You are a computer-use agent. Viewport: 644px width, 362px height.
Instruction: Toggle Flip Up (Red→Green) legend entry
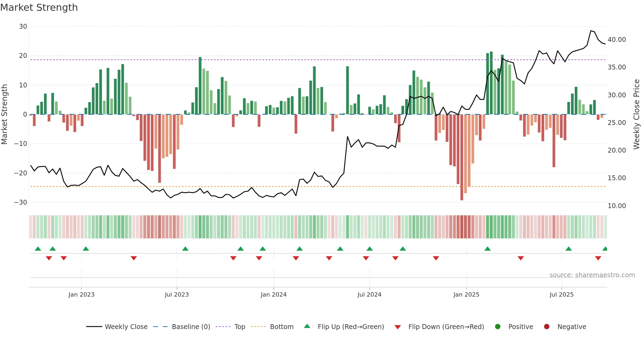[x=344, y=327]
